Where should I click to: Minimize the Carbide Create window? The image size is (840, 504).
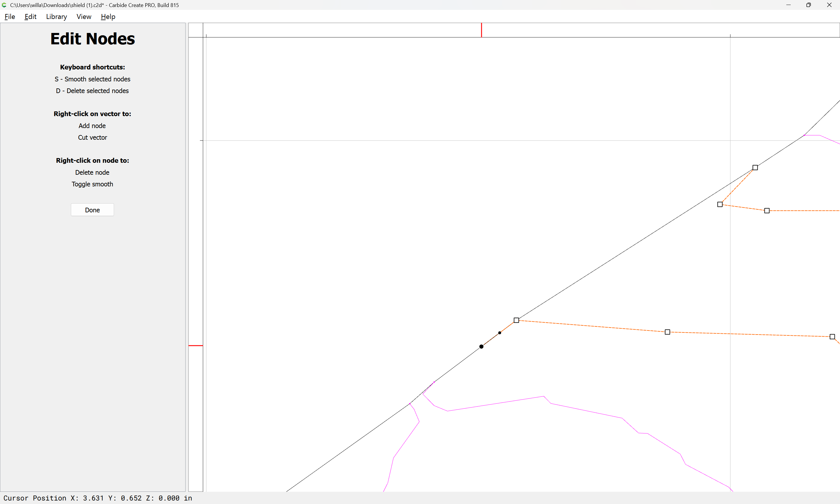[x=788, y=5]
